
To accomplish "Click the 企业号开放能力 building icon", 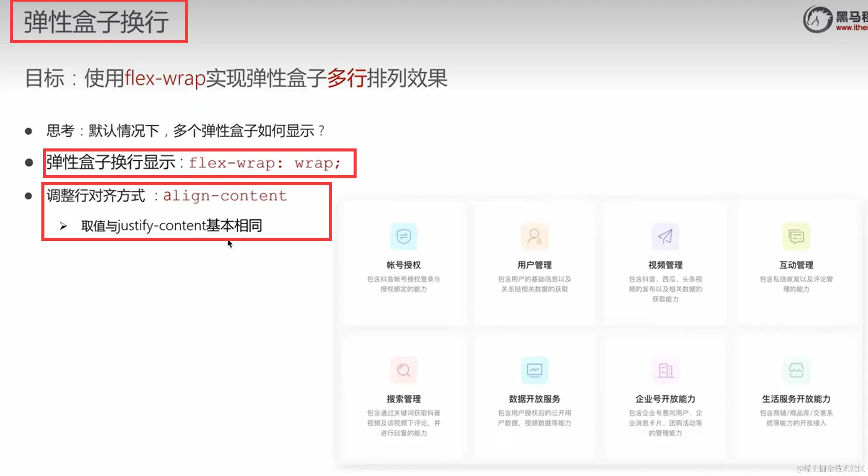I will click(x=665, y=370).
